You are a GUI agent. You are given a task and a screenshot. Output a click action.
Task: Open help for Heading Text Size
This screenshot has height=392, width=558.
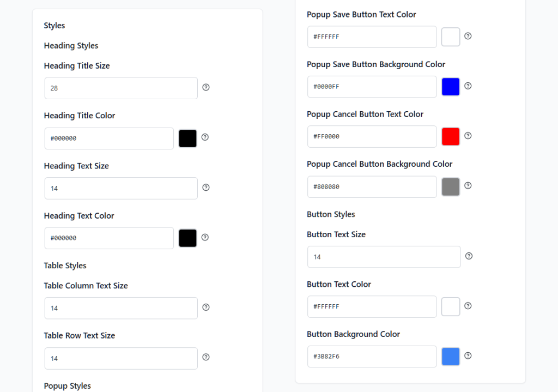205,187
